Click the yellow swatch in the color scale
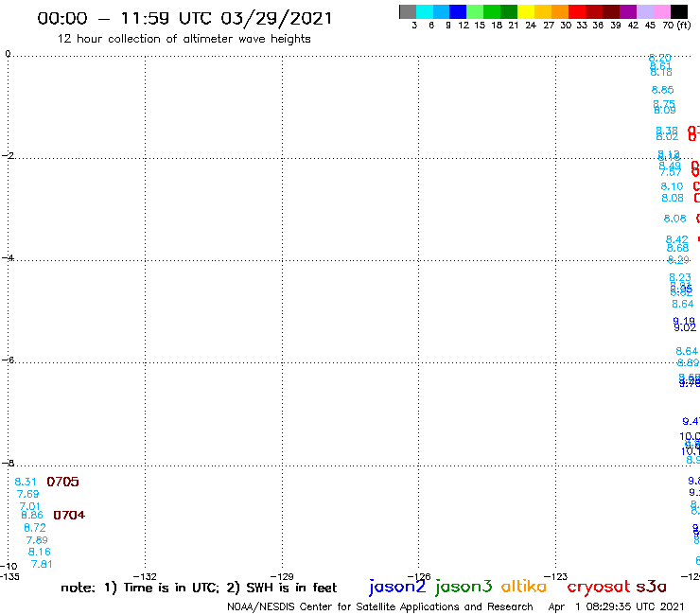Screen dimensions: 700x615 (526, 11)
